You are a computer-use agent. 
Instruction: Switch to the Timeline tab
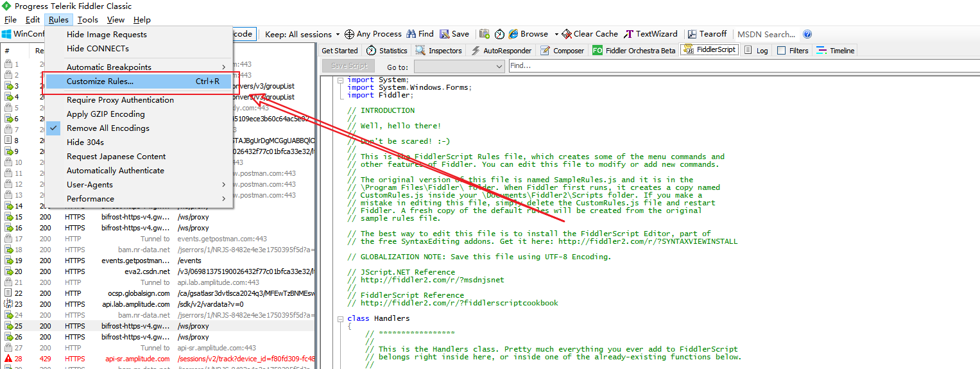click(x=836, y=51)
